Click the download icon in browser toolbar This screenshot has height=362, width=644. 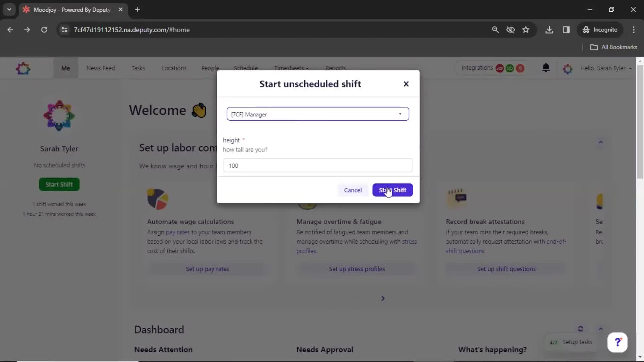(549, 29)
